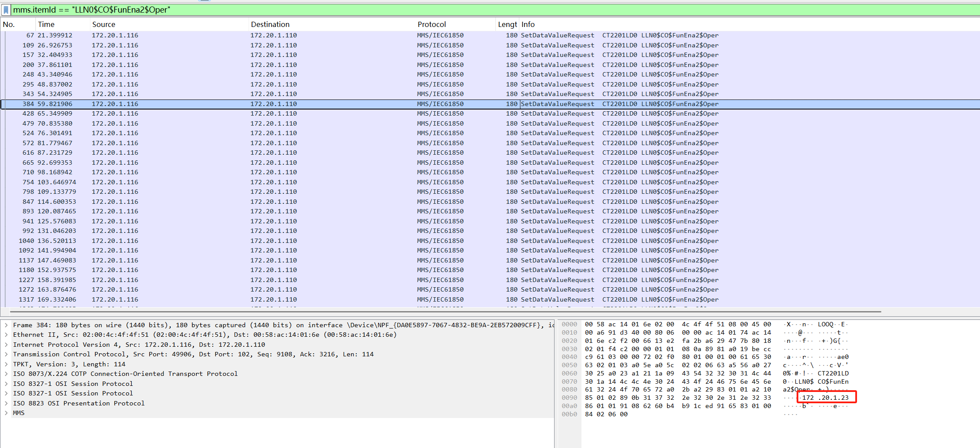The image size is (980, 448).
Task: Select packet number 616
Action: tap(490, 153)
